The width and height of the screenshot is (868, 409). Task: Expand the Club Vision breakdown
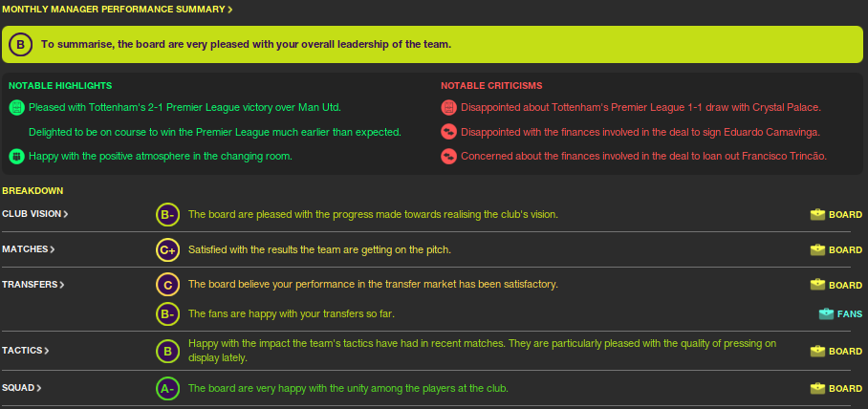[x=35, y=214]
